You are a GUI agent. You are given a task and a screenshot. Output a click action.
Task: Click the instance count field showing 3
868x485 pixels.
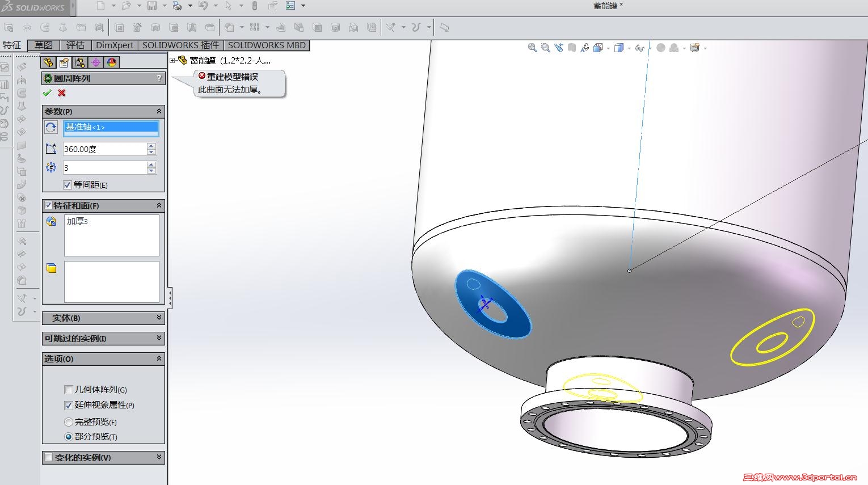(x=105, y=168)
